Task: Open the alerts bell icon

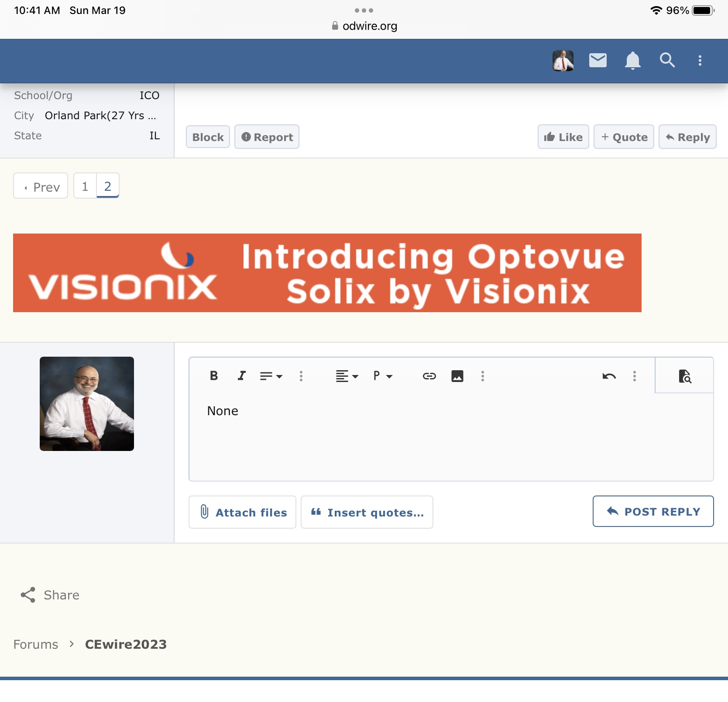Action: pyautogui.click(x=633, y=61)
